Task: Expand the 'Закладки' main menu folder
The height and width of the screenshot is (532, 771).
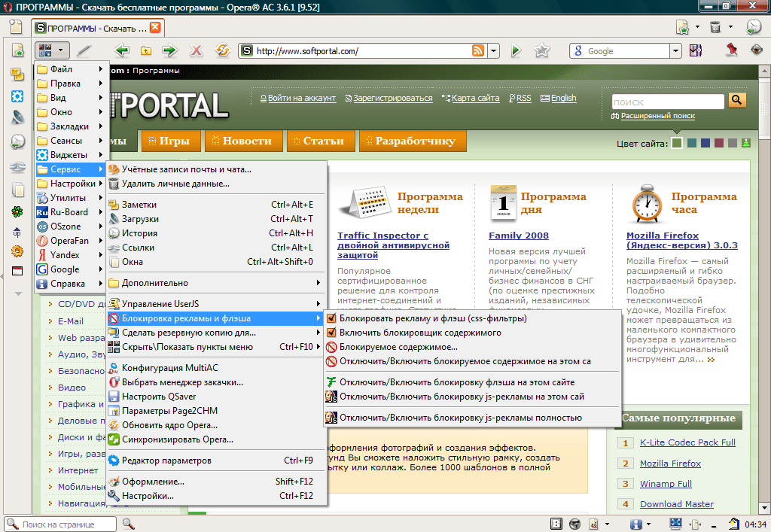Action: pos(70,126)
